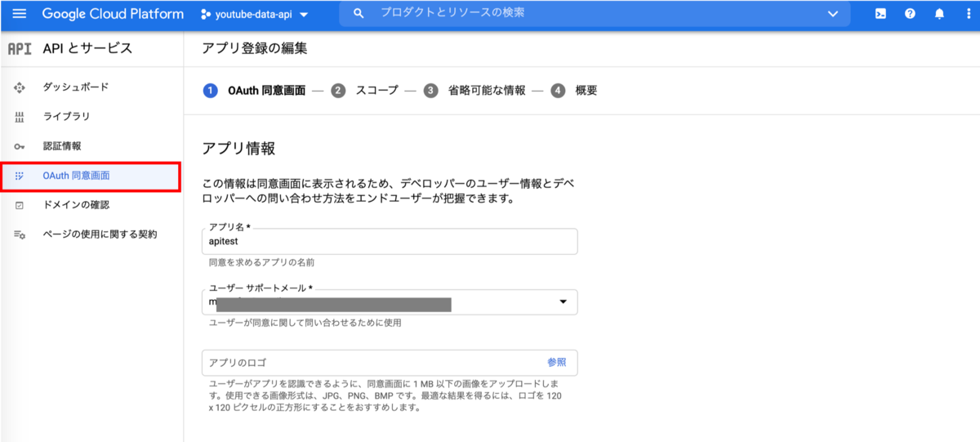Go to step 2 スコープ

[x=365, y=91]
